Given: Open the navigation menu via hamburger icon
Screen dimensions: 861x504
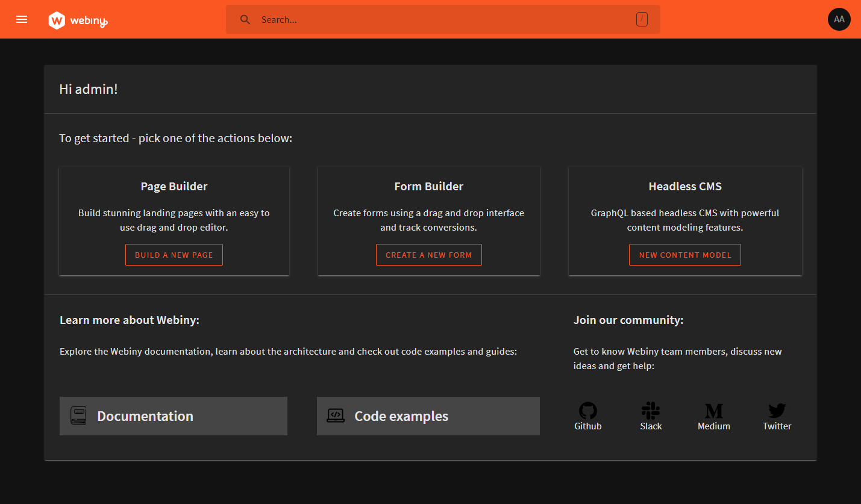Looking at the screenshot, I should (22, 19).
